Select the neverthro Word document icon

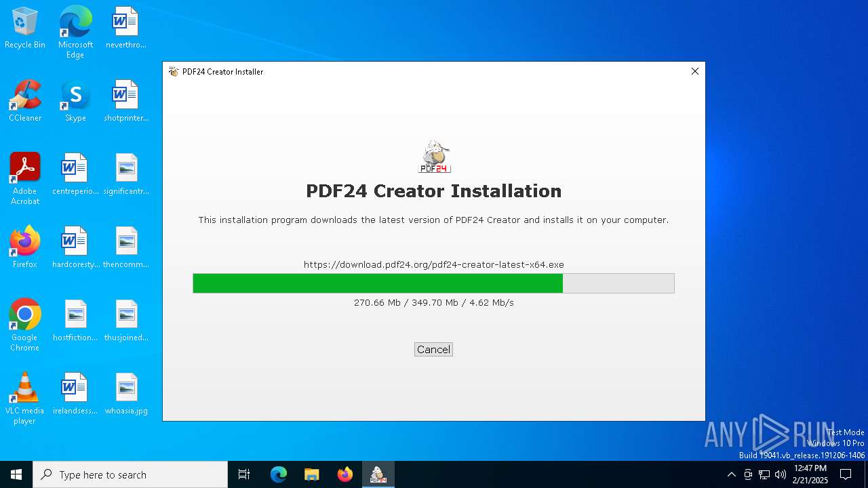[x=126, y=28]
